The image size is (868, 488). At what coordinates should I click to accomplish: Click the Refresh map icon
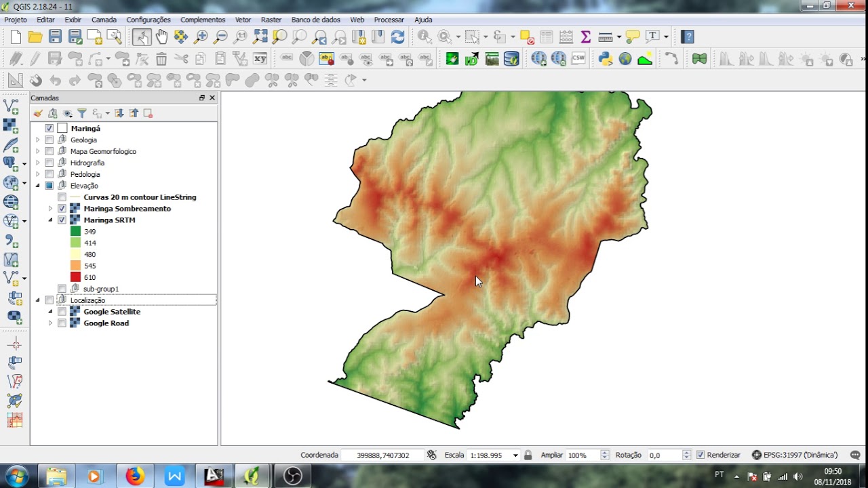pyautogui.click(x=397, y=37)
